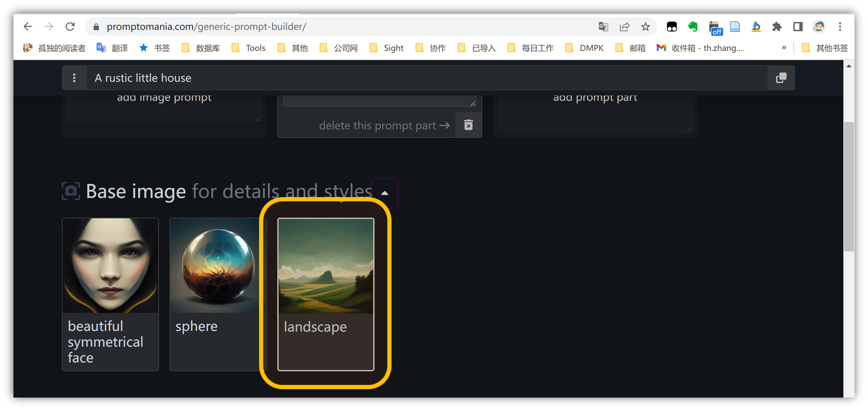Click the page vertical scrollbar

[x=849, y=187]
